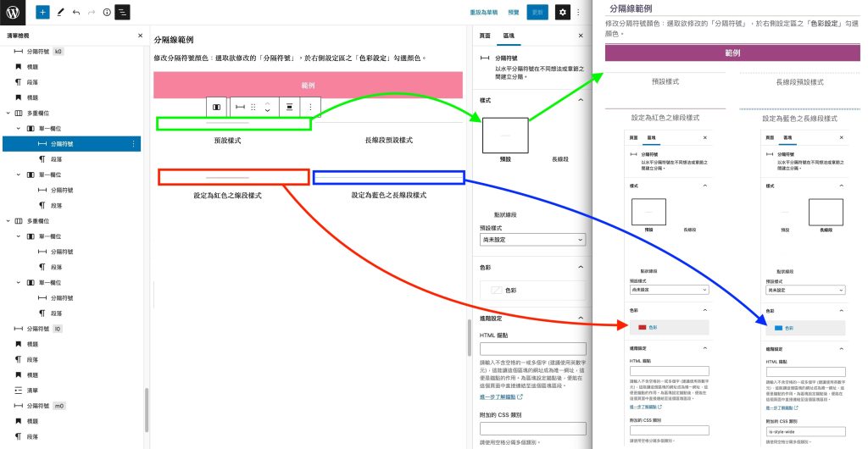This screenshot has width=868, height=449.
Task: Open the editor sidebar's 進一步了解錨點 link
Action: point(501,397)
